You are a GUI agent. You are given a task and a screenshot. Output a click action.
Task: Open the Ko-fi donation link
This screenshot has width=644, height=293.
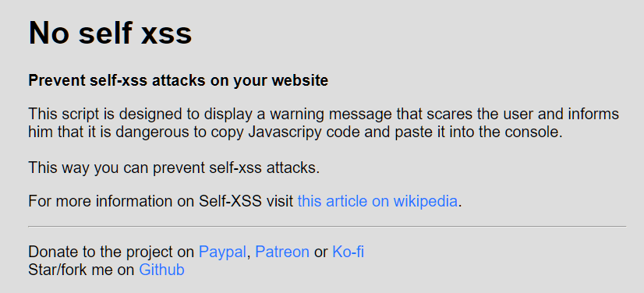tap(349, 252)
